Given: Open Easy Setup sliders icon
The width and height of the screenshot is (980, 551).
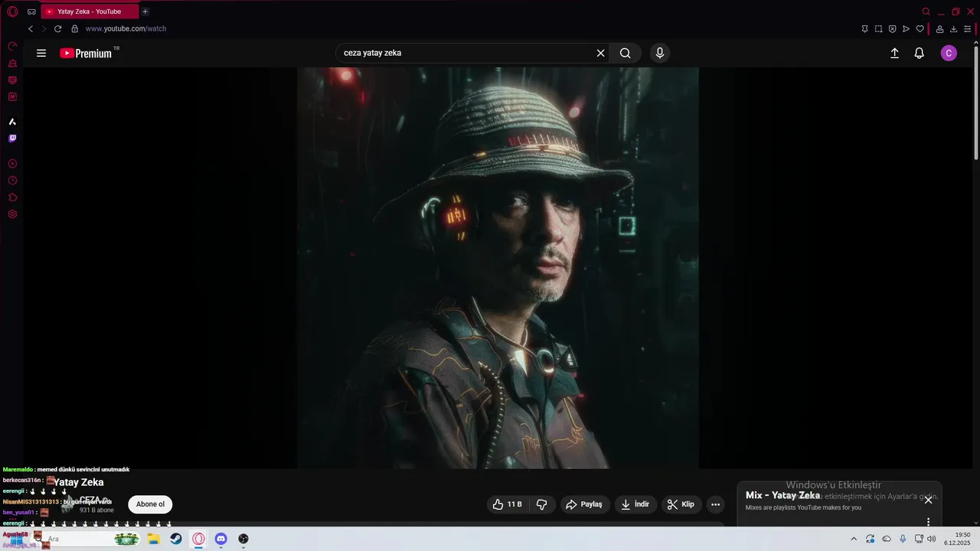Looking at the screenshot, I should tap(968, 29).
